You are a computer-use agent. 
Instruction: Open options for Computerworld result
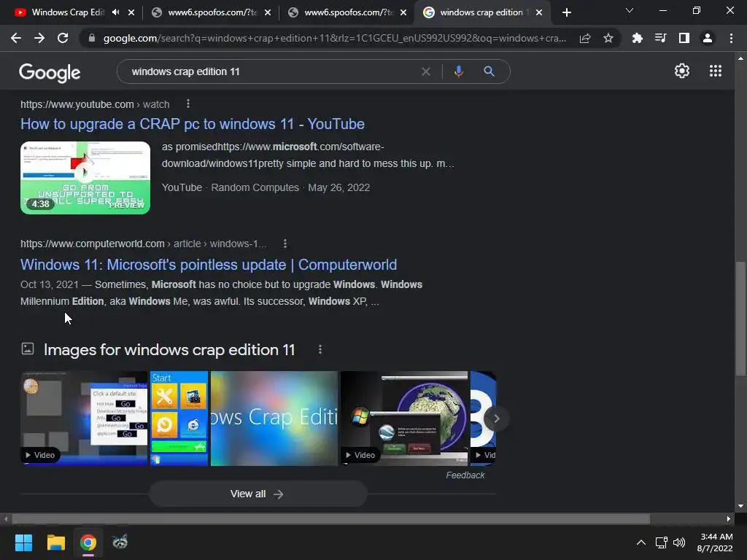(285, 244)
